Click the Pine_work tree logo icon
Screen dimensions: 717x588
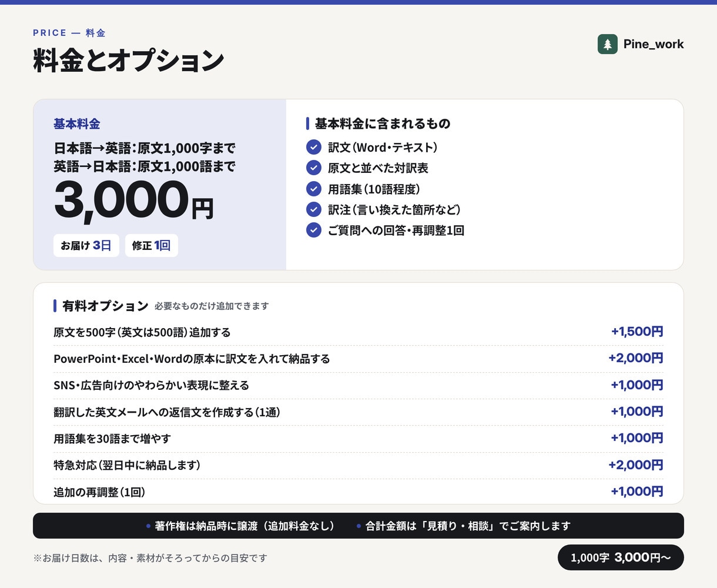tap(608, 44)
